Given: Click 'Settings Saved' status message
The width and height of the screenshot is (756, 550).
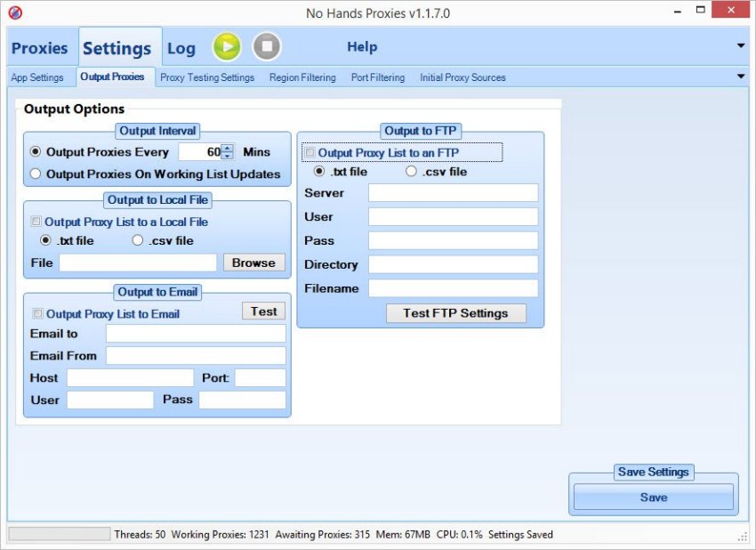Looking at the screenshot, I should point(520,535).
